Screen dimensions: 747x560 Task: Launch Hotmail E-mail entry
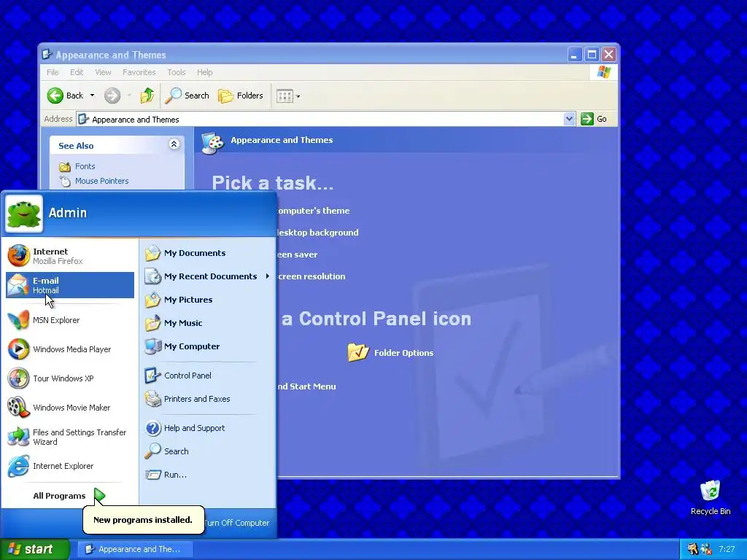70,285
